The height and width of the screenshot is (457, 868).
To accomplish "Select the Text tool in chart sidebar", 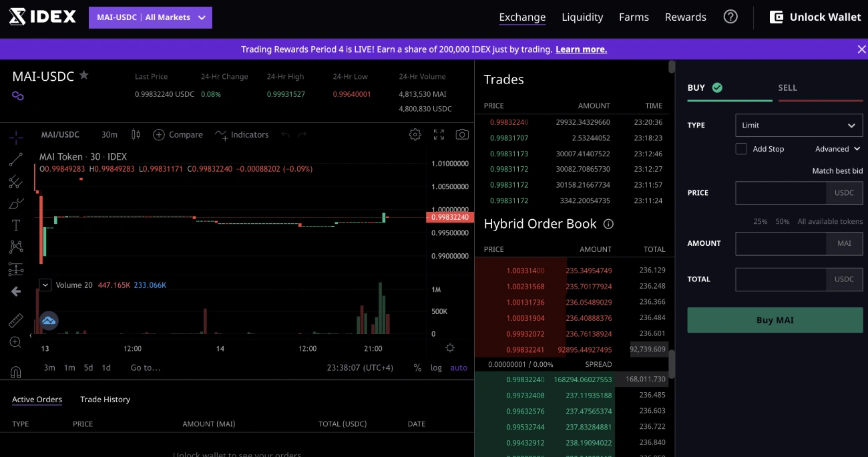I will [16, 225].
